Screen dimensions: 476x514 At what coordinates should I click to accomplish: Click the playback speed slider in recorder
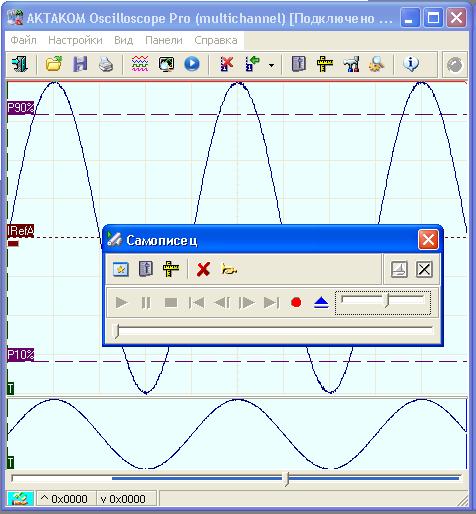383,302
